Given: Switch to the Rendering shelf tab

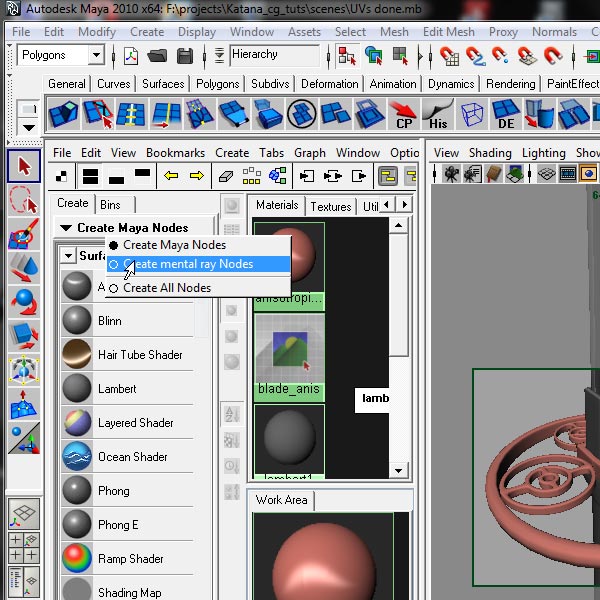Looking at the screenshot, I should point(510,84).
